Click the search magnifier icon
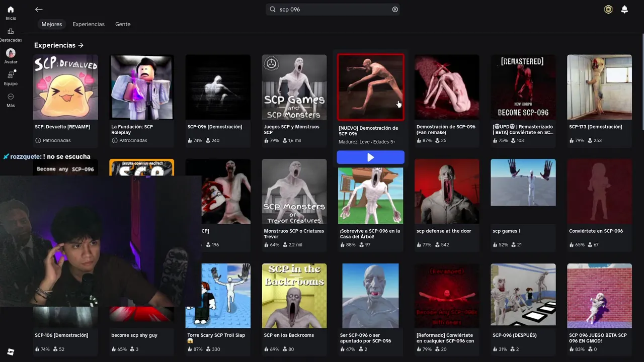Viewport: 644px width, 362px height. 273,9
